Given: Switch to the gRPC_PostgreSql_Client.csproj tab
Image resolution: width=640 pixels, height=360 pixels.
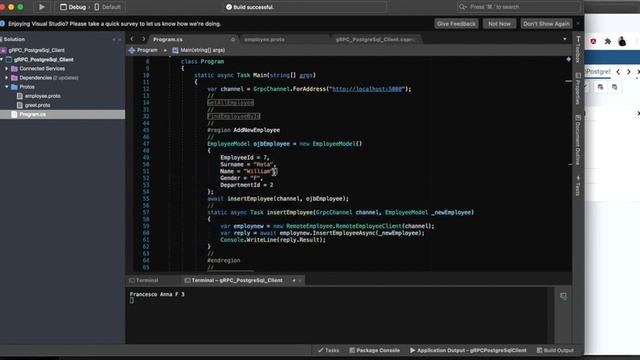Looking at the screenshot, I should pyautogui.click(x=375, y=40).
